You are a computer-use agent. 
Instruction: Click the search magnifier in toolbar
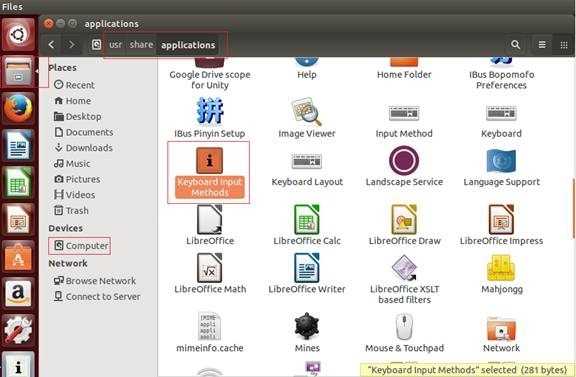pyautogui.click(x=515, y=45)
